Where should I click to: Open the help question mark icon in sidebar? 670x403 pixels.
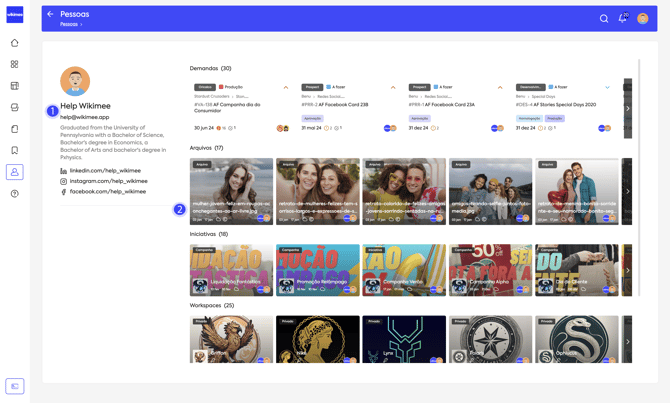[15, 194]
